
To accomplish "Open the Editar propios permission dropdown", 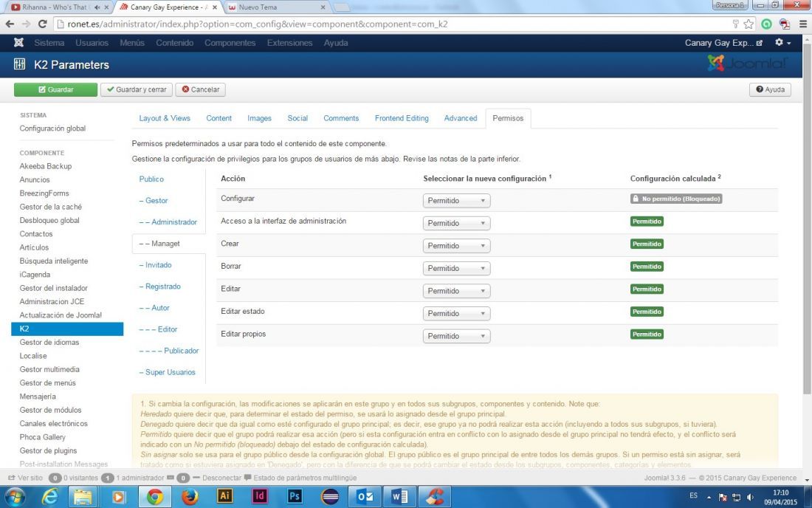I will 456,336.
